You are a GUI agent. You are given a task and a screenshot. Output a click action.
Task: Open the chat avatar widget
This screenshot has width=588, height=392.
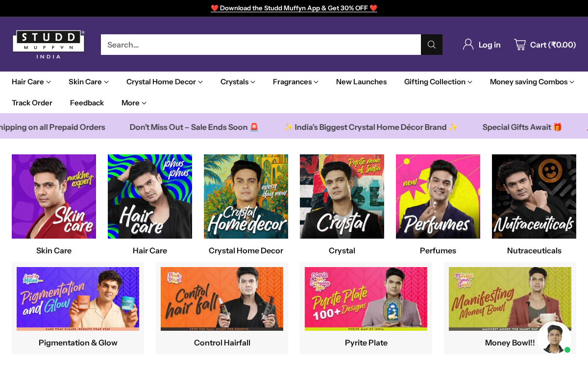click(x=554, y=338)
